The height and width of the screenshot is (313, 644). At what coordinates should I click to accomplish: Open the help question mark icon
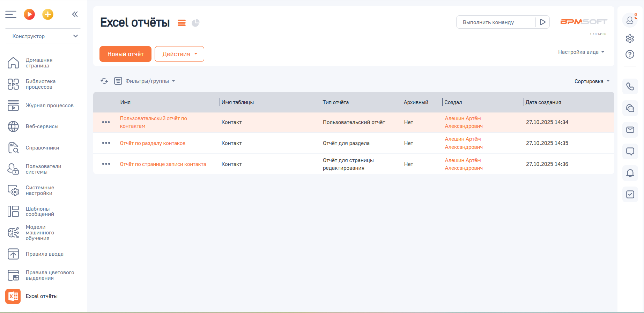click(x=630, y=54)
